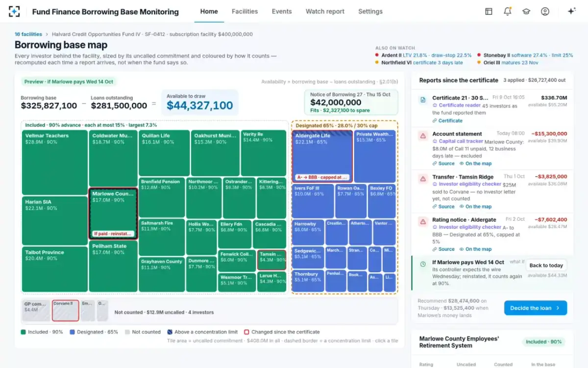Open the AI sparkle assistant icon
Screen dimensions: 588x368
pyautogui.click(x=571, y=11)
